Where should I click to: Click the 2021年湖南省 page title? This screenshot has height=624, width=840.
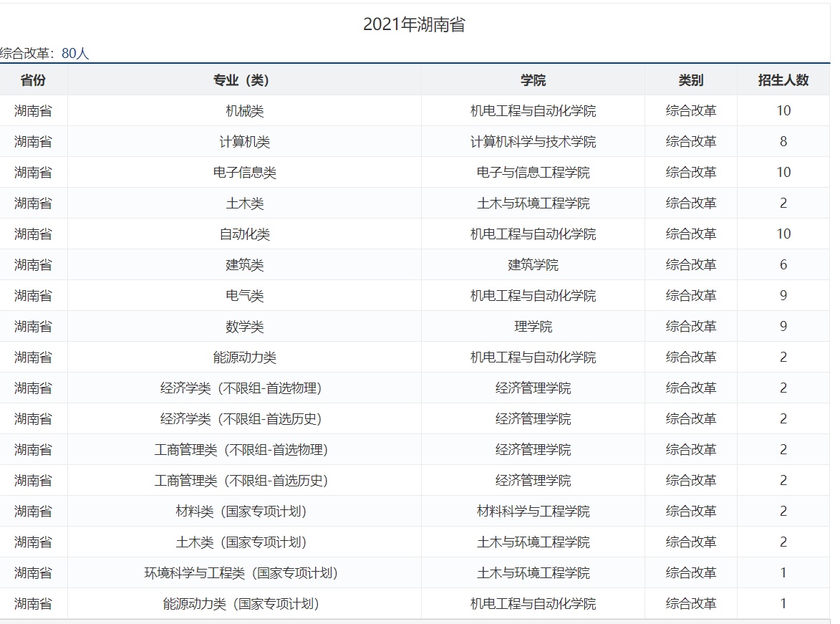(414, 24)
